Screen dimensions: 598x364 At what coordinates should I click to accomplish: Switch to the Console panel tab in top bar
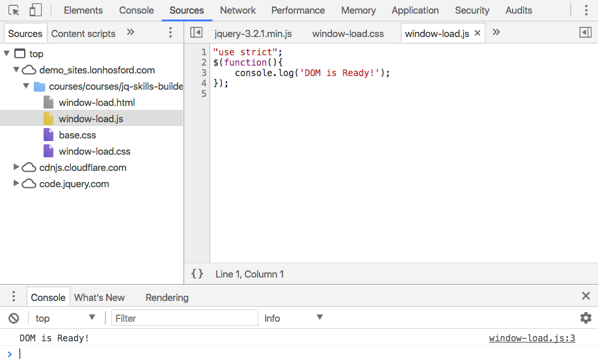(x=136, y=10)
